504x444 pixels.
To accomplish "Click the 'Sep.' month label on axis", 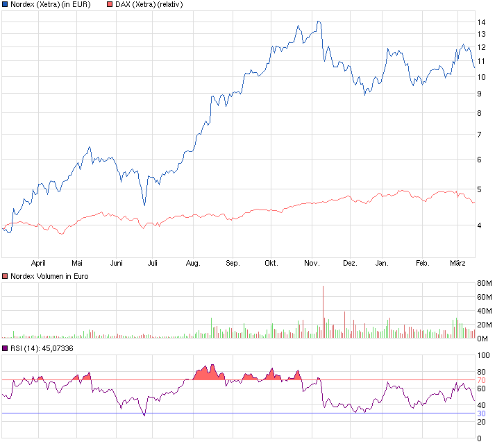I will point(233,263).
